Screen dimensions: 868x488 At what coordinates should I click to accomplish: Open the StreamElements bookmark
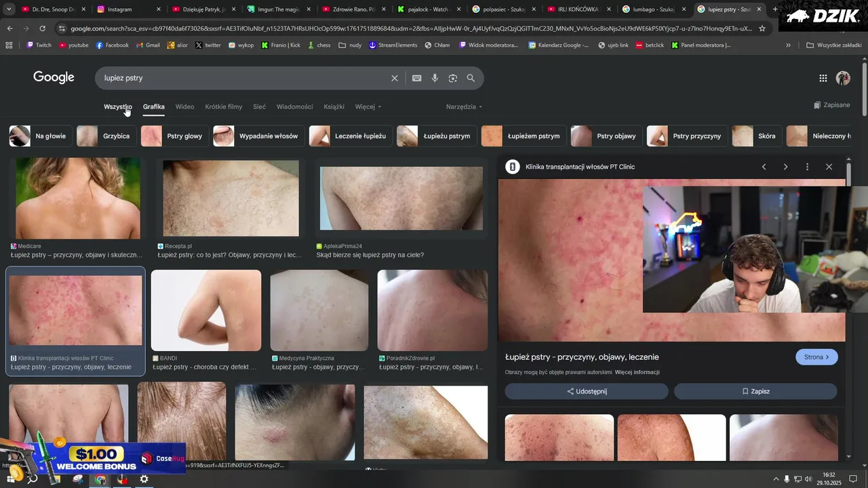393,45
